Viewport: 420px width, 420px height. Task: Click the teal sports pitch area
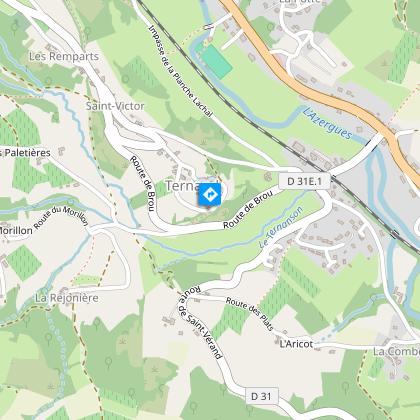pyautogui.click(x=216, y=62)
